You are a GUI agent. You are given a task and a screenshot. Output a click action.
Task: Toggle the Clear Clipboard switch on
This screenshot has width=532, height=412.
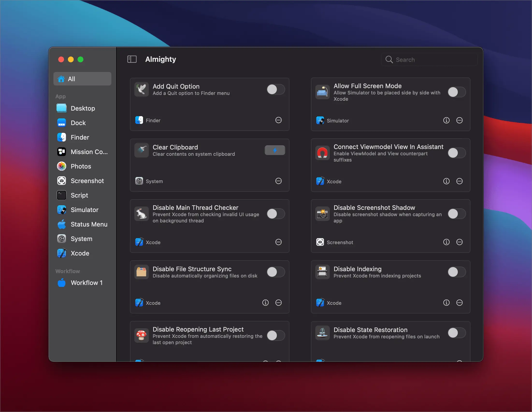pos(275,150)
